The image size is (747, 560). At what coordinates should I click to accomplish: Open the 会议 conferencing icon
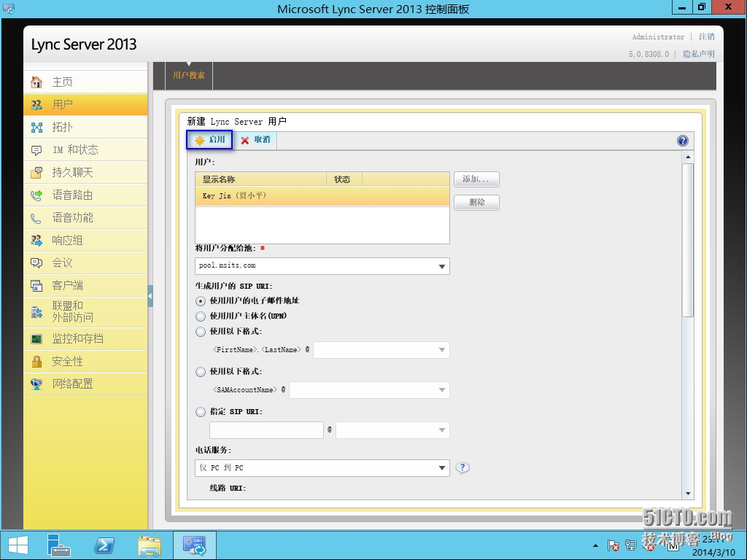(x=36, y=262)
